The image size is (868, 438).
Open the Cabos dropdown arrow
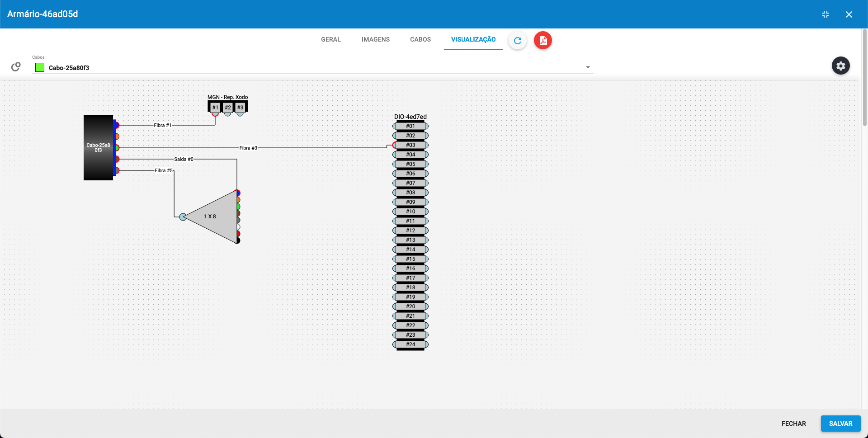click(x=588, y=67)
